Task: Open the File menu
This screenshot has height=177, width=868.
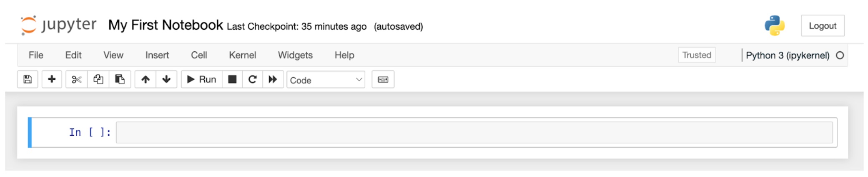Action: pos(36,55)
